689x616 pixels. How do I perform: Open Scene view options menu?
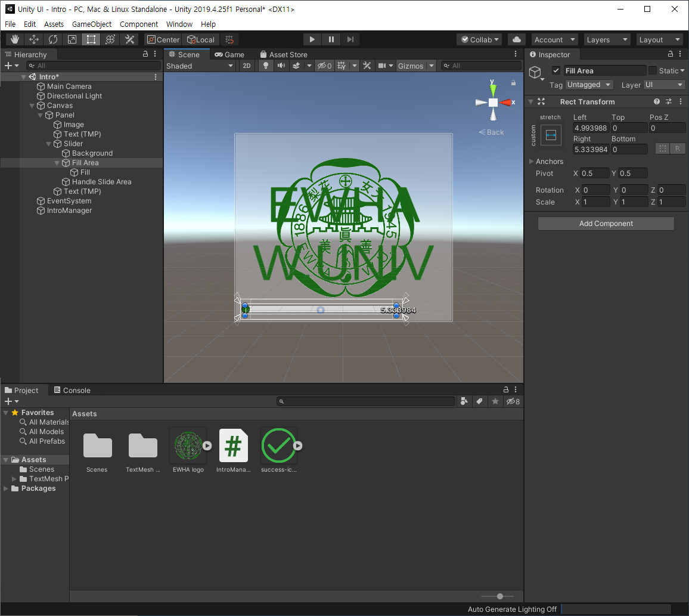tap(516, 54)
